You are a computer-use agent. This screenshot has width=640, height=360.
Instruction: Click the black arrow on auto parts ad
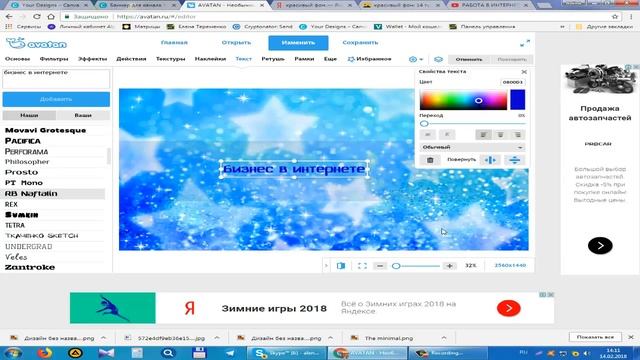coord(600,246)
